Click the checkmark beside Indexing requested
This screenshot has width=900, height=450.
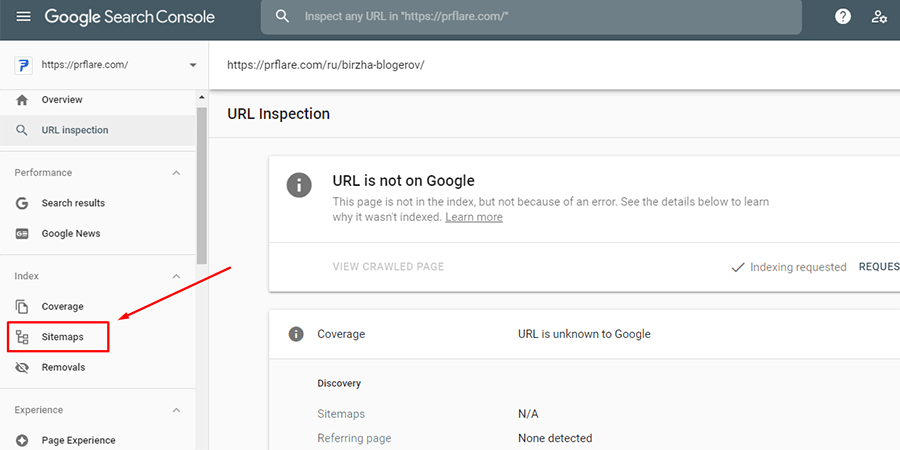tap(738, 267)
